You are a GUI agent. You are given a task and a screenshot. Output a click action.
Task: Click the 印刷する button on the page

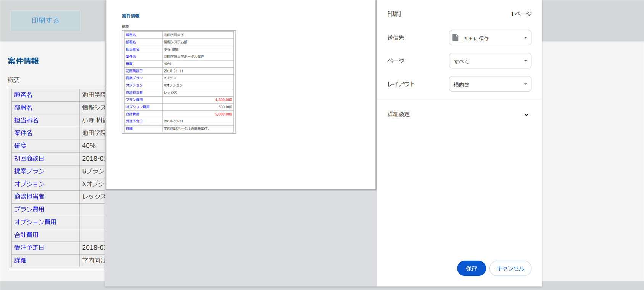[45, 21]
